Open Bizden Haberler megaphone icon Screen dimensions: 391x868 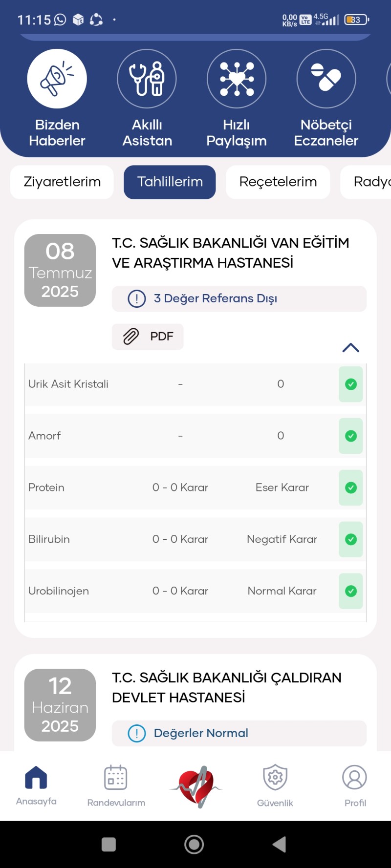pyautogui.click(x=57, y=79)
